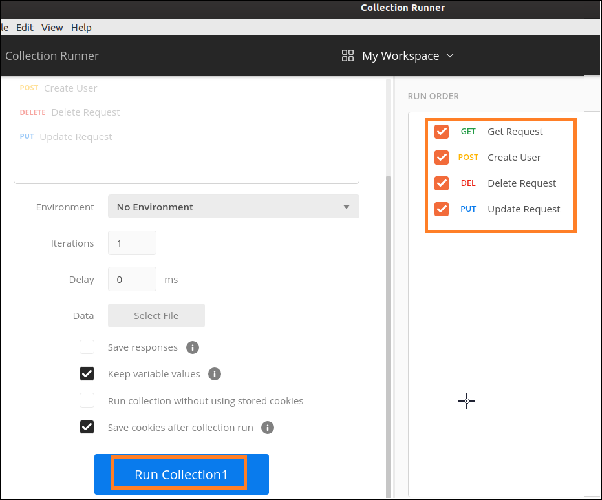Click the Iterations input field
602x500 pixels.
coord(131,243)
